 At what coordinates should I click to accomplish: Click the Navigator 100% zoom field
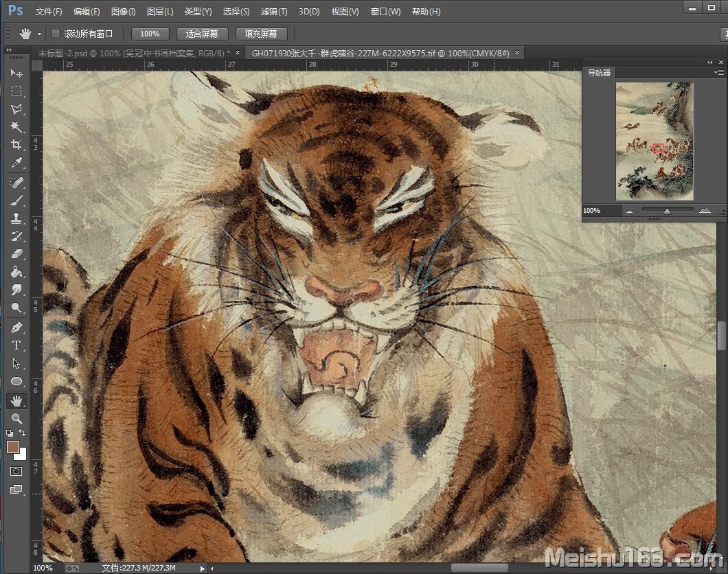click(x=602, y=211)
